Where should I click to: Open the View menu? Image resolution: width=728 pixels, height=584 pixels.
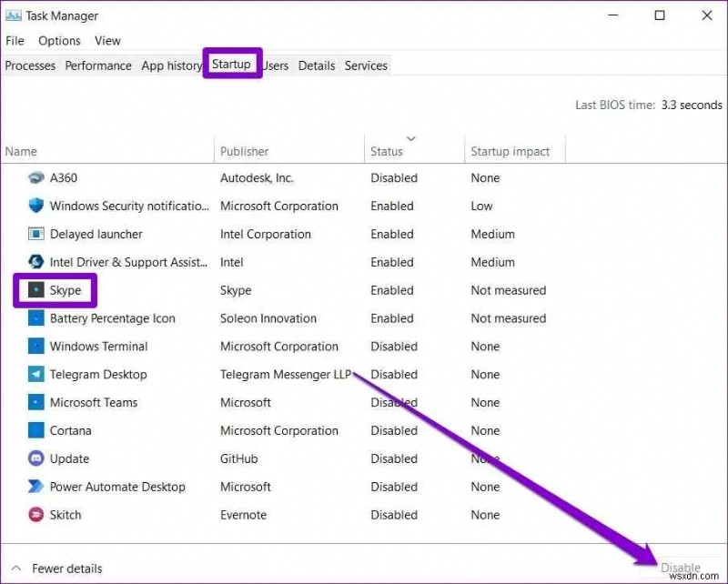click(x=107, y=40)
